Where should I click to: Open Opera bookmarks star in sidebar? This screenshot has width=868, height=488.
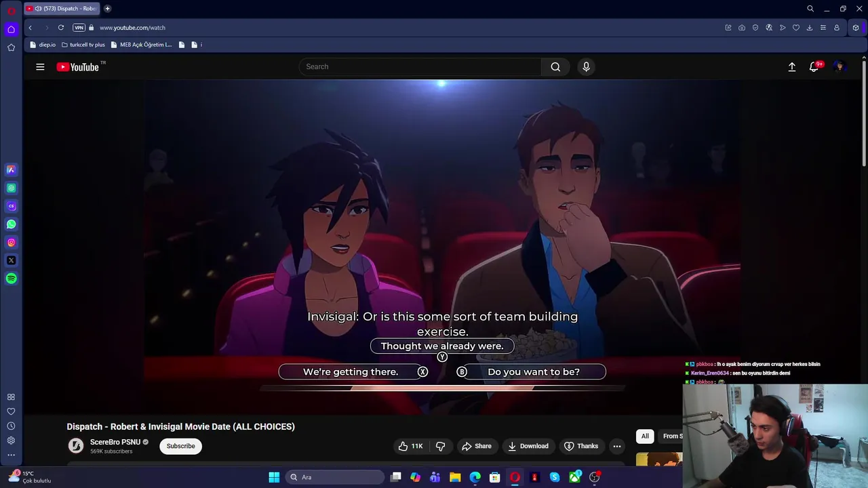(x=11, y=47)
